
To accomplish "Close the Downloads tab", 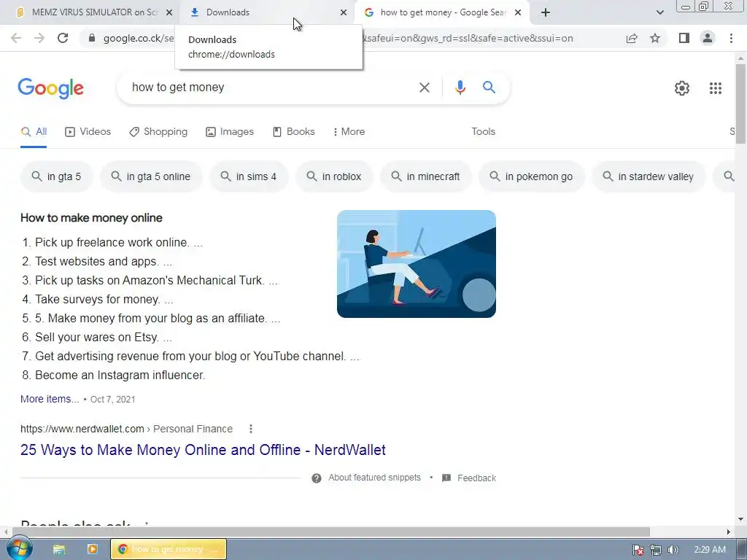I will pyautogui.click(x=344, y=13).
